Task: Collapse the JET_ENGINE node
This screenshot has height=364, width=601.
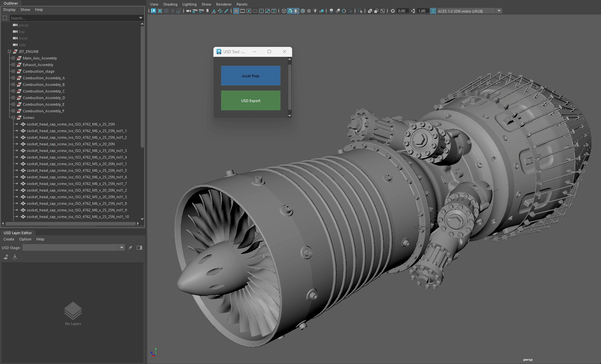Action: [9, 52]
